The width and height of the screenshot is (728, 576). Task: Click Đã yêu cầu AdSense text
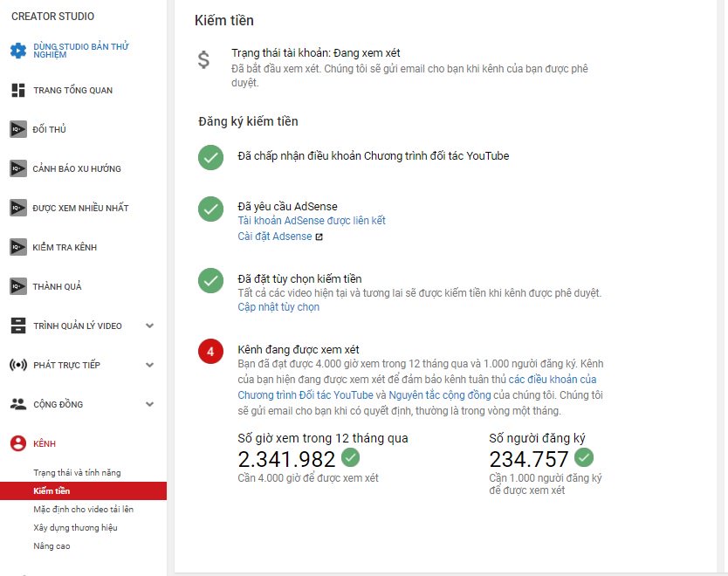[x=287, y=207]
